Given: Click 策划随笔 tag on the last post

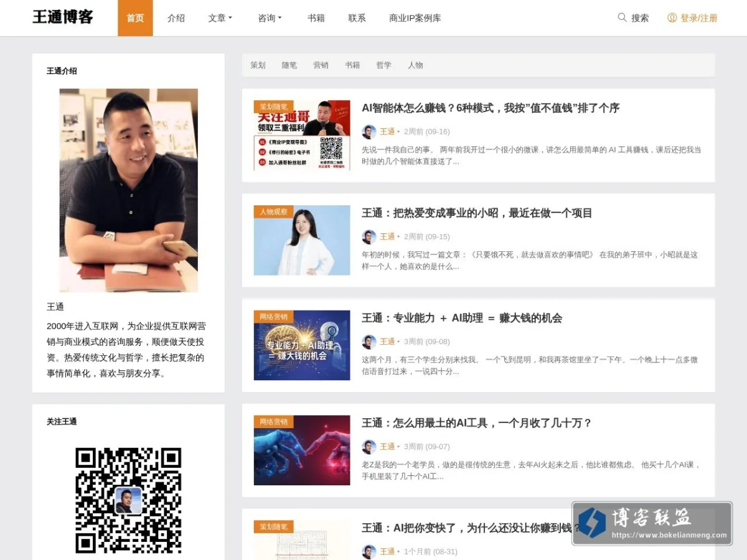Looking at the screenshot, I should click(x=273, y=527).
